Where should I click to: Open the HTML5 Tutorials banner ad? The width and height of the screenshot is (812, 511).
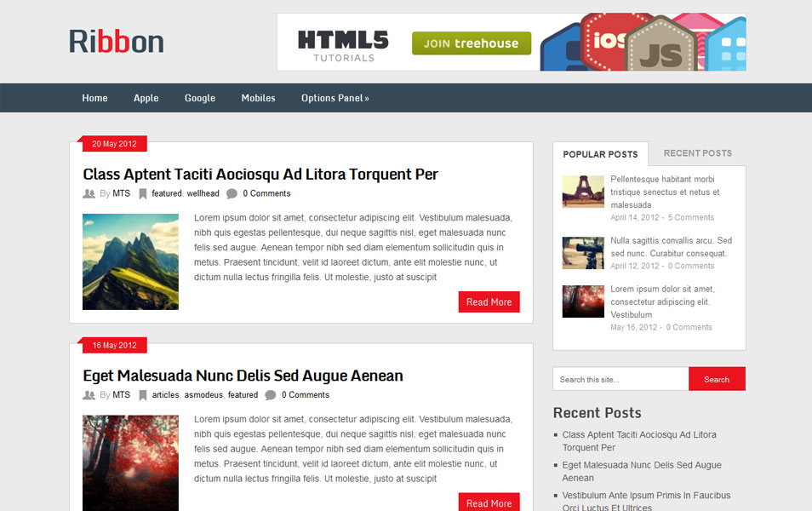(x=512, y=42)
